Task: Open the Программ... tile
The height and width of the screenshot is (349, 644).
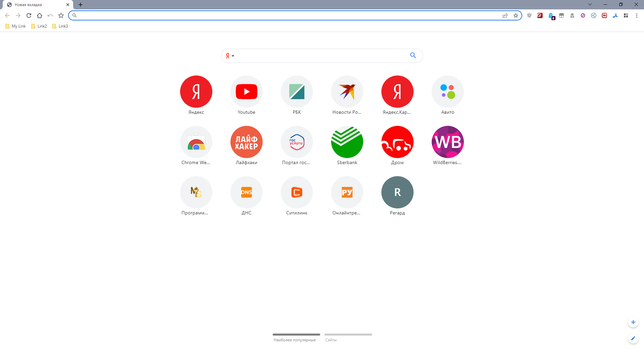Action: click(x=196, y=192)
